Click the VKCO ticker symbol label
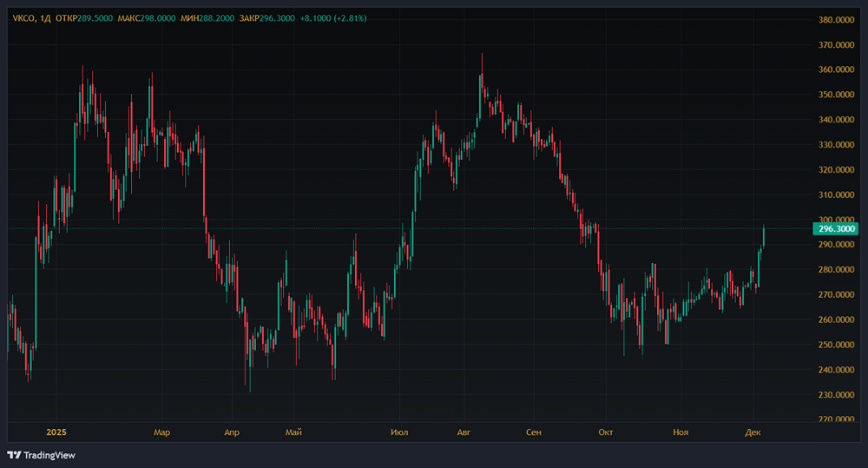The image size is (868, 468). (x=23, y=18)
